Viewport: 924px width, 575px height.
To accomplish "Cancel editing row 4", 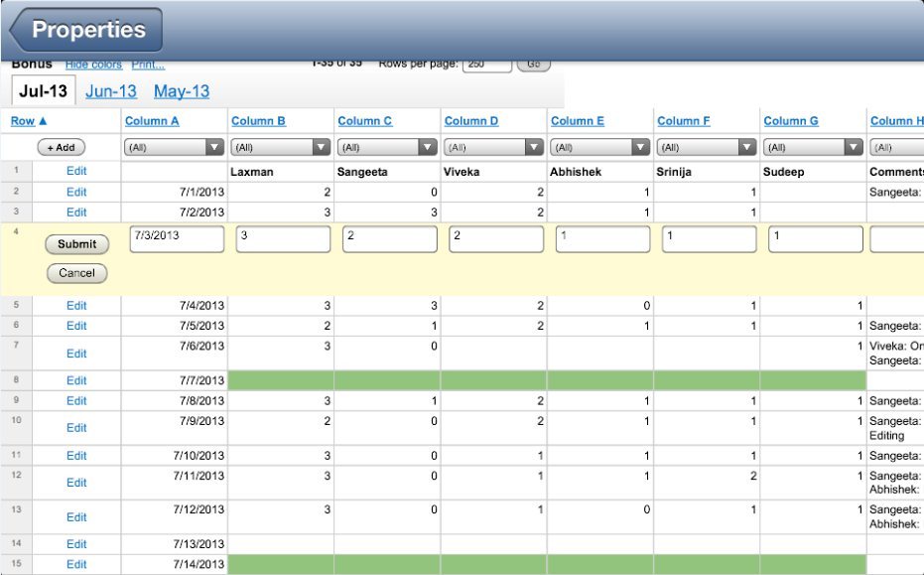I will point(77,273).
